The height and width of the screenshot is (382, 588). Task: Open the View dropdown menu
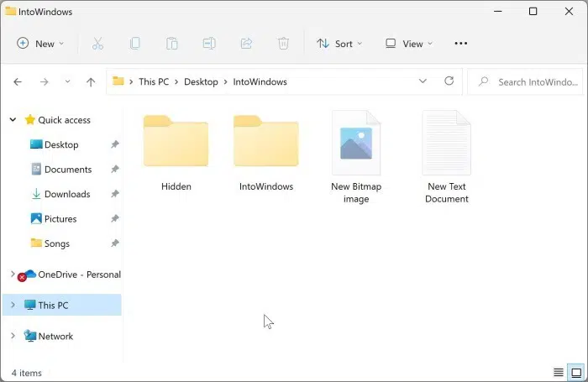point(409,44)
